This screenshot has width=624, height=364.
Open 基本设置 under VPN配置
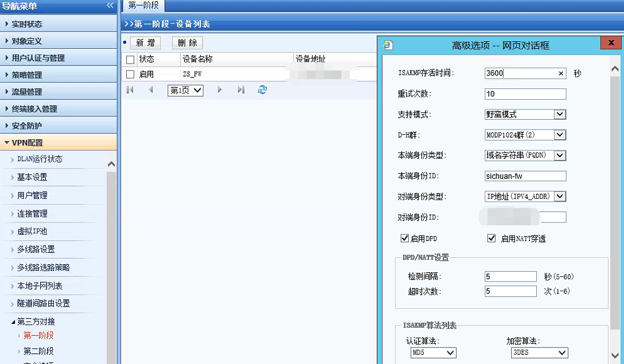32,177
